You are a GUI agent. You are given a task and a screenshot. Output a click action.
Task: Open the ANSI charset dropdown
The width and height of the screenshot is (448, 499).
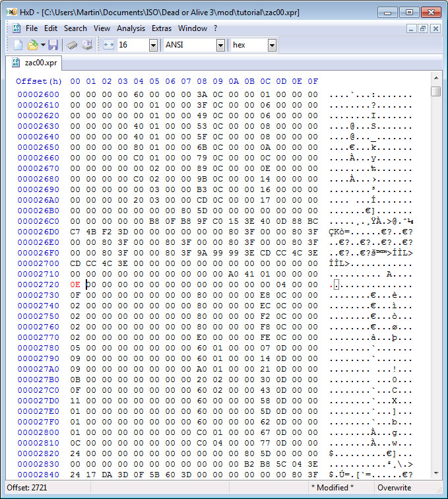[220, 45]
